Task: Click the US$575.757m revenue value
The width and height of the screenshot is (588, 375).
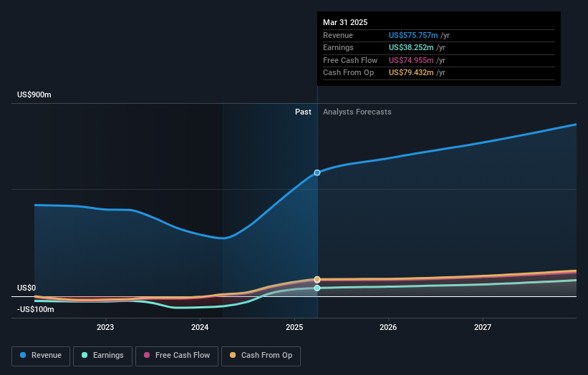Action: click(413, 35)
